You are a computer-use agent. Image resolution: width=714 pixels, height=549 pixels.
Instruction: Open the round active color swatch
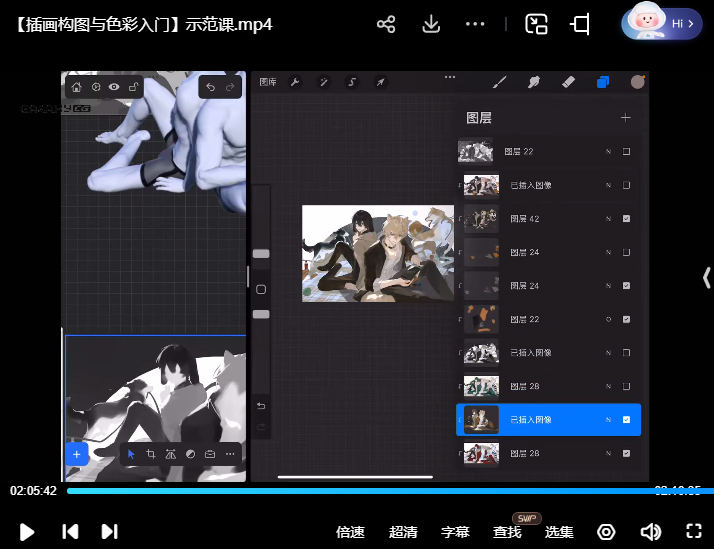point(637,82)
